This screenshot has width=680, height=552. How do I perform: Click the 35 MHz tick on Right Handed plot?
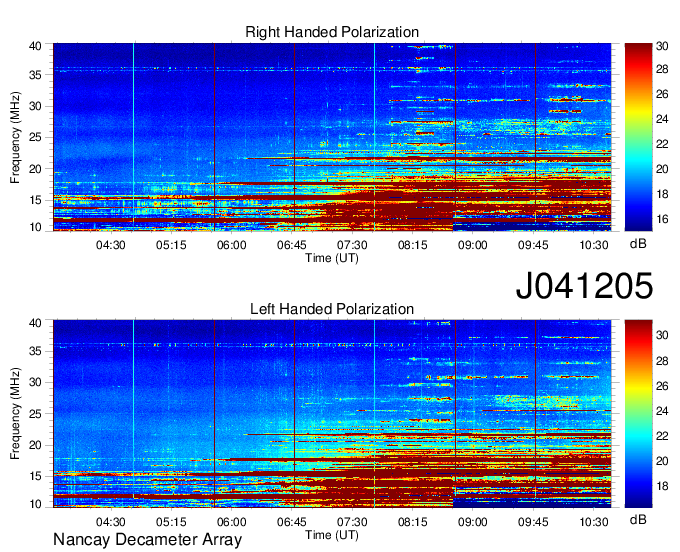point(35,75)
